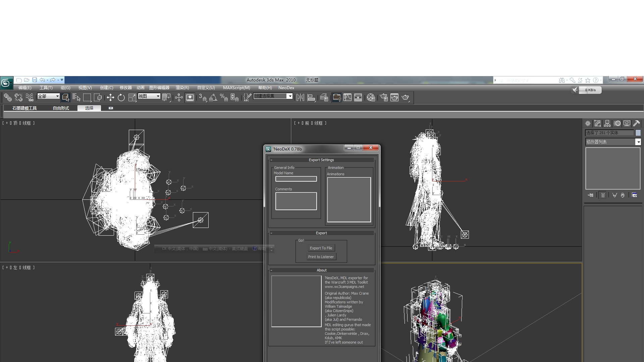Choose the Rectangular Selection Region tool
The width and height of the screenshot is (644, 362).
pyautogui.click(x=87, y=98)
